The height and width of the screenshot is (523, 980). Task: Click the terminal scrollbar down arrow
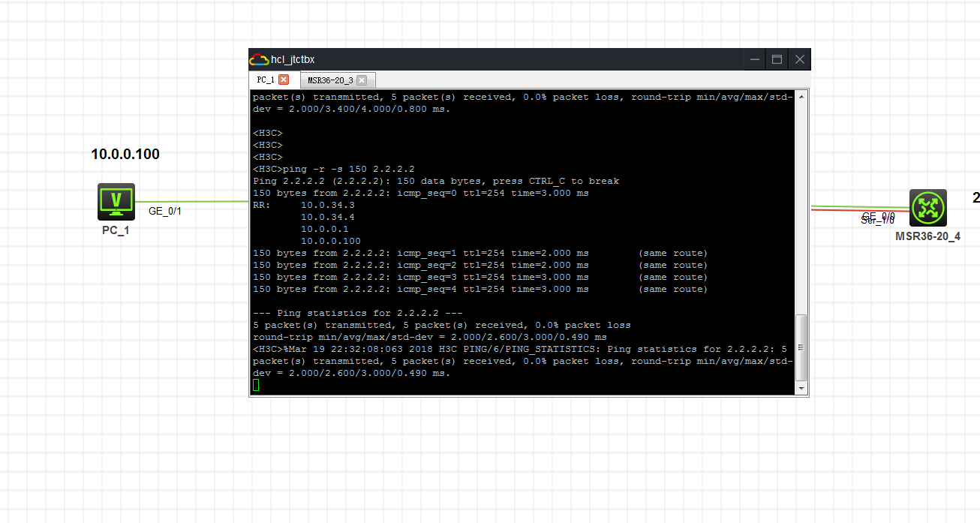coord(801,388)
